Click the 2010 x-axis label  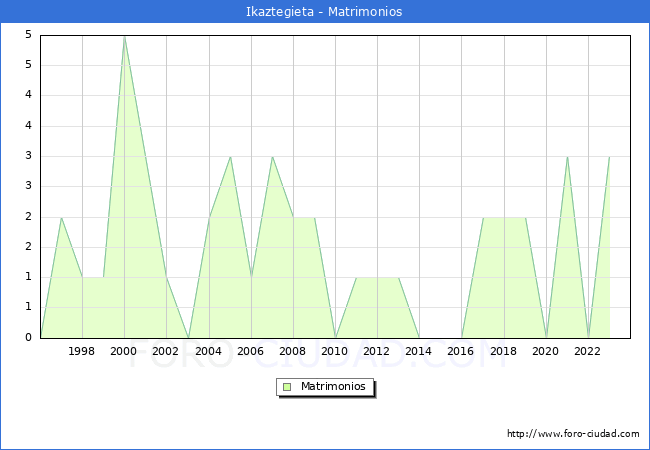click(x=334, y=351)
